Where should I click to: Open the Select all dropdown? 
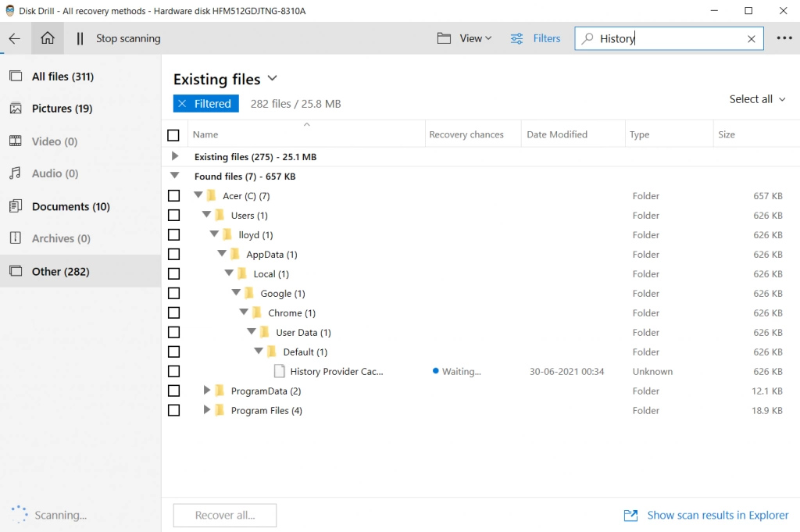(x=757, y=99)
